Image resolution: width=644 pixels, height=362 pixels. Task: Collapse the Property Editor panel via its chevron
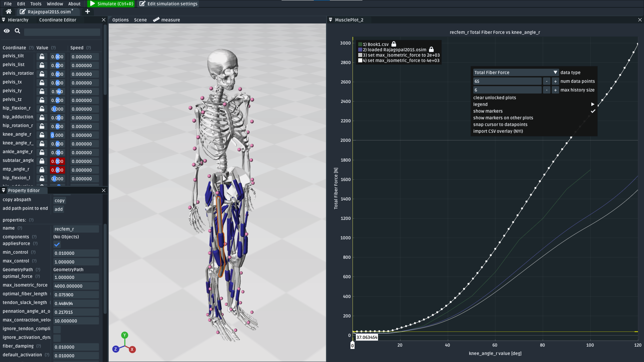pyautogui.click(x=4, y=190)
